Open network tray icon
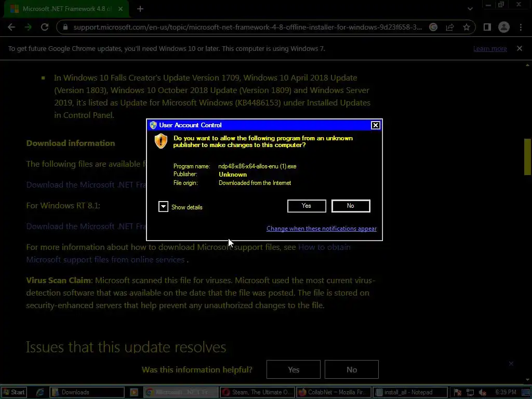Screen dimensions: 532x399 tap(470, 393)
